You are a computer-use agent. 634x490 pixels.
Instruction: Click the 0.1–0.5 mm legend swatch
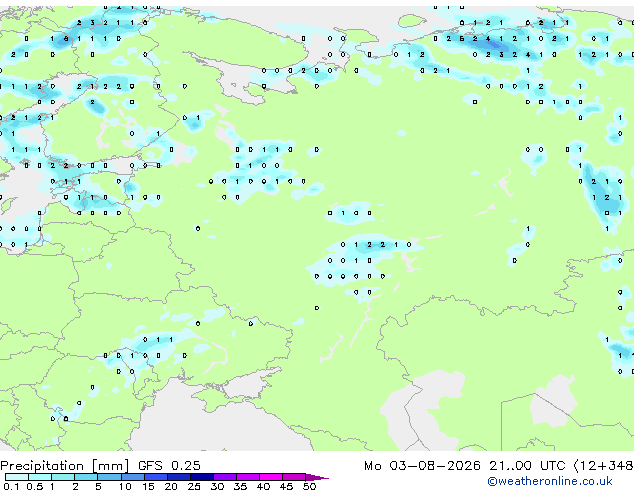point(17,477)
